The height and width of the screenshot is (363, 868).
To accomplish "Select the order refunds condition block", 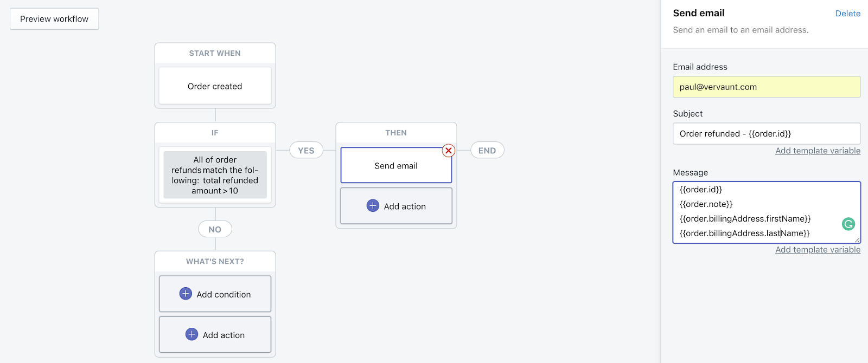I will [x=215, y=175].
